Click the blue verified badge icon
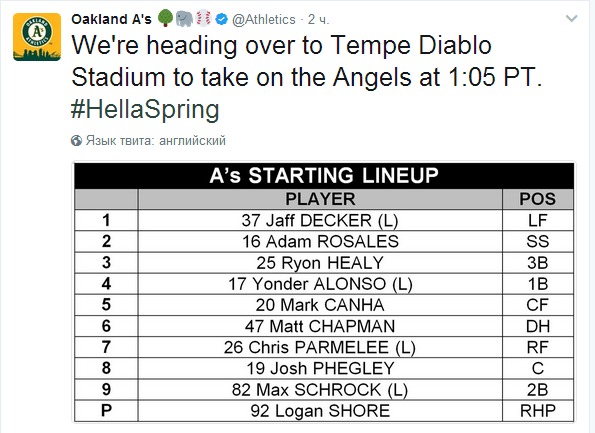595x433 pixels. [222, 19]
